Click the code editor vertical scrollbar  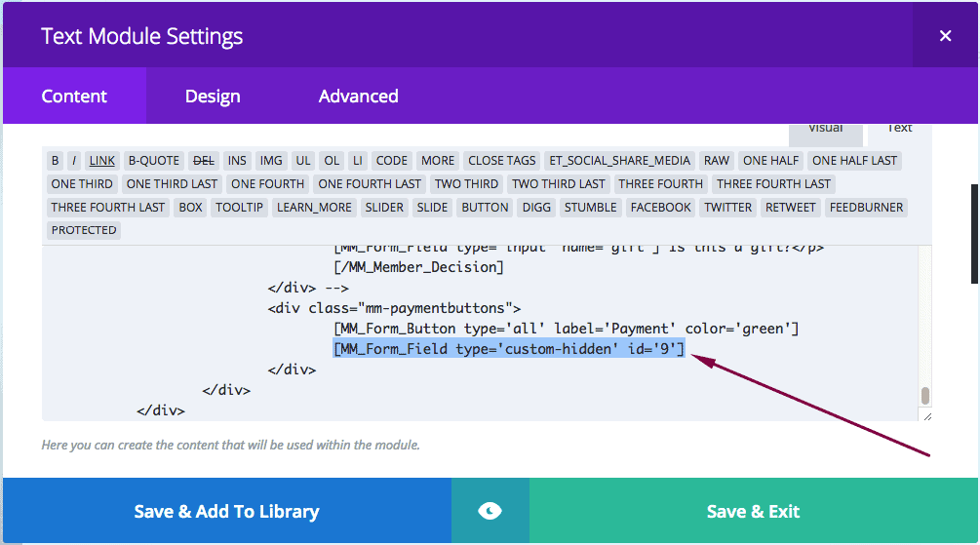point(925,395)
